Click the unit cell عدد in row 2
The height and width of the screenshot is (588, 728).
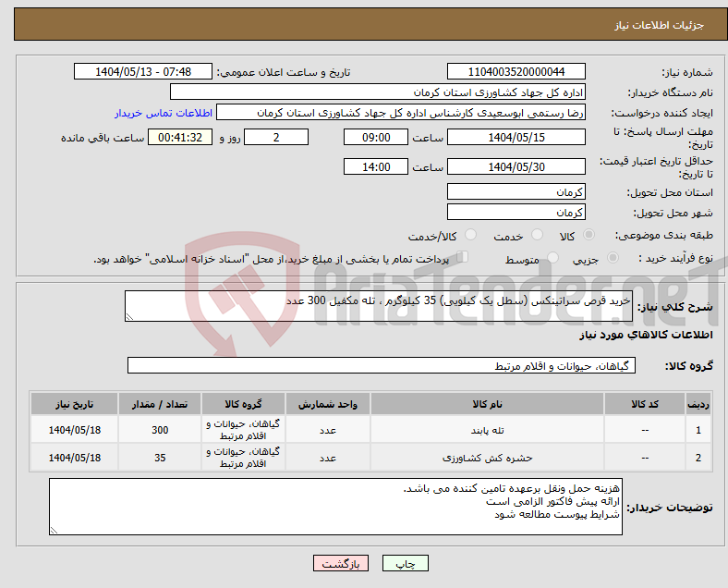coord(327,458)
